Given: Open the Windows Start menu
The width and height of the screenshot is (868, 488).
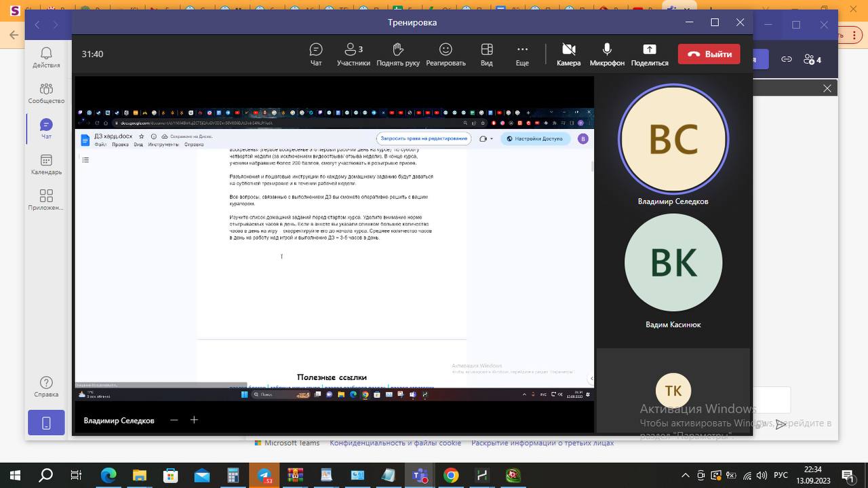Looking at the screenshot, I should click(x=15, y=475).
